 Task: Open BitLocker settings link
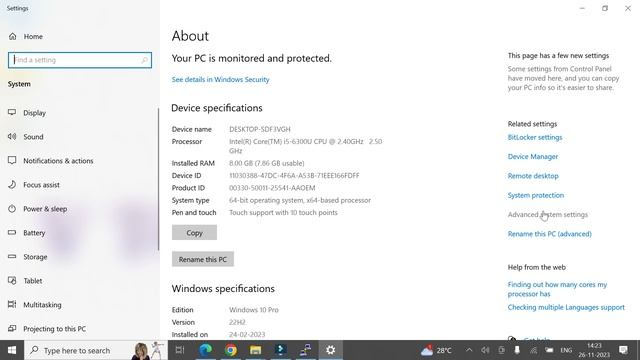pos(535,137)
